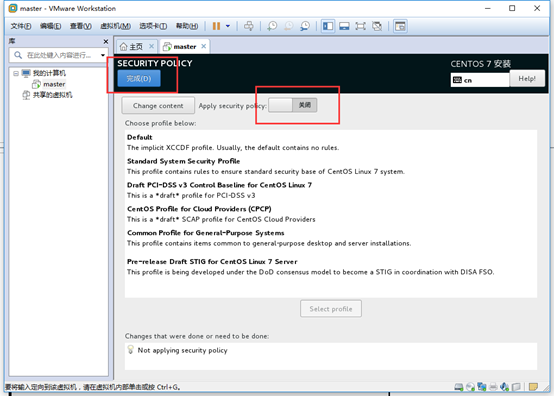The height and width of the screenshot is (396, 554).
Task: Click the console view toolbar icon
Action: [400, 26]
